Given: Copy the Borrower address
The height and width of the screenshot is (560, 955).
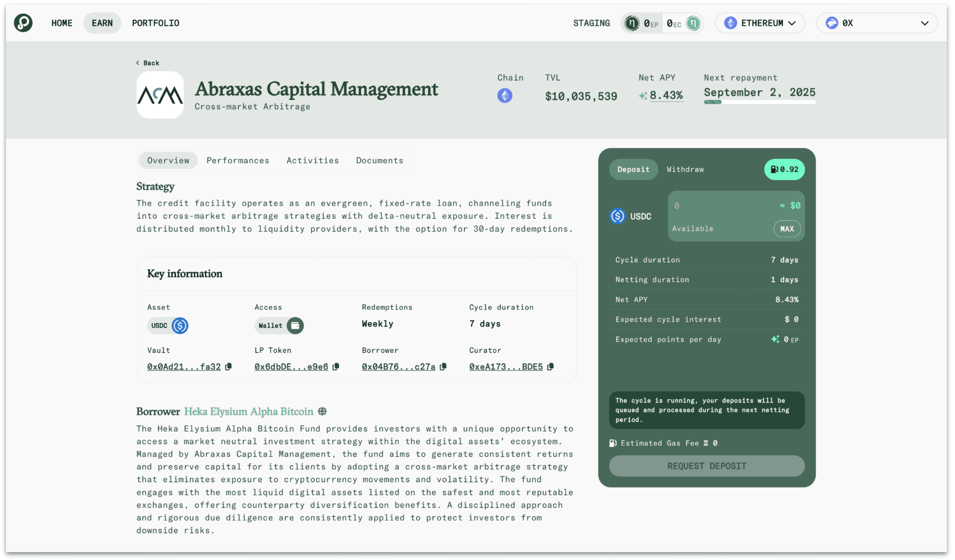Looking at the screenshot, I should 443,367.
